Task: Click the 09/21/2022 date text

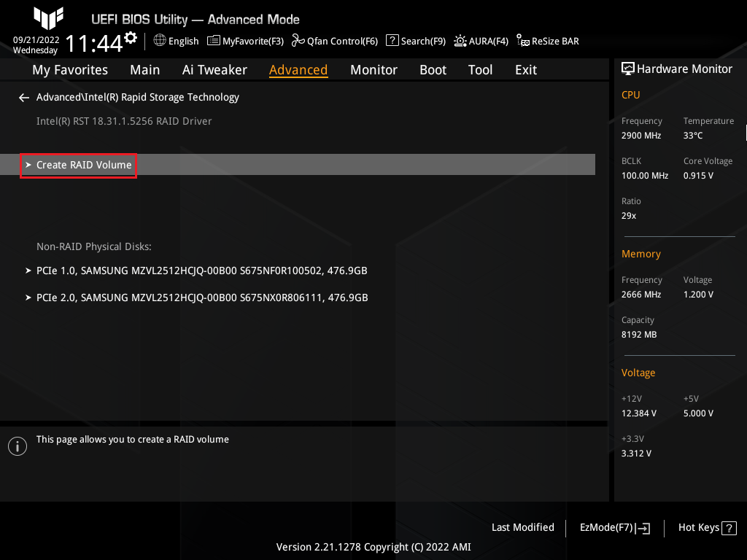Action: 36,40
